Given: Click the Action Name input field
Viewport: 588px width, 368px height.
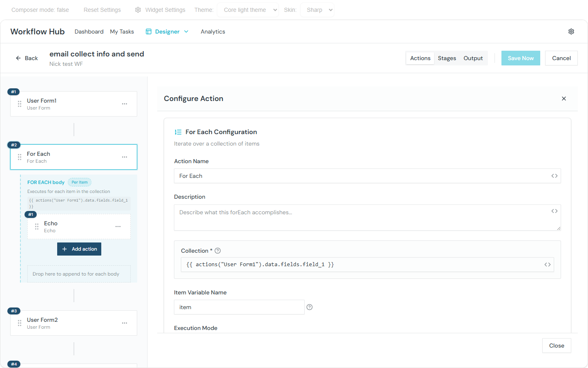Looking at the screenshot, I should (367, 176).
